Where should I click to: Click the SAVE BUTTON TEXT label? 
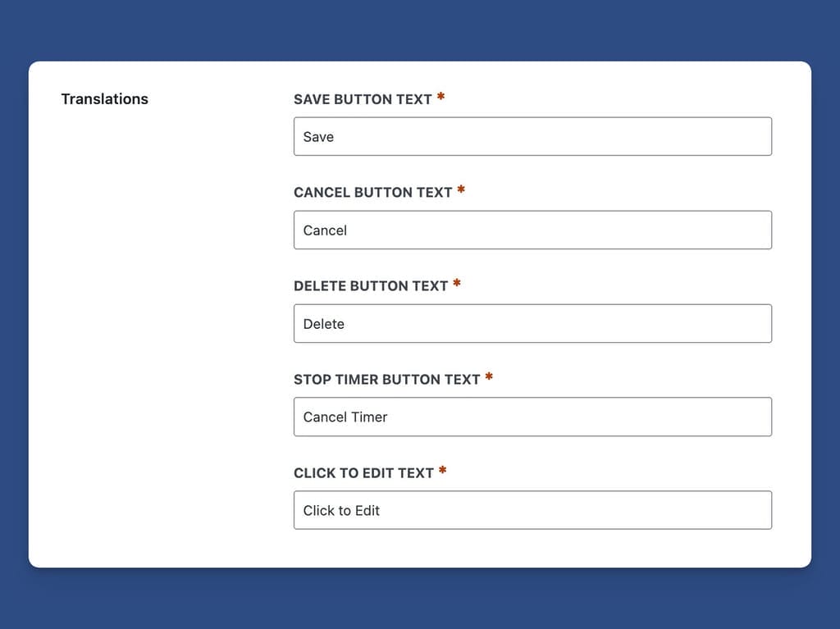(362, 98)
